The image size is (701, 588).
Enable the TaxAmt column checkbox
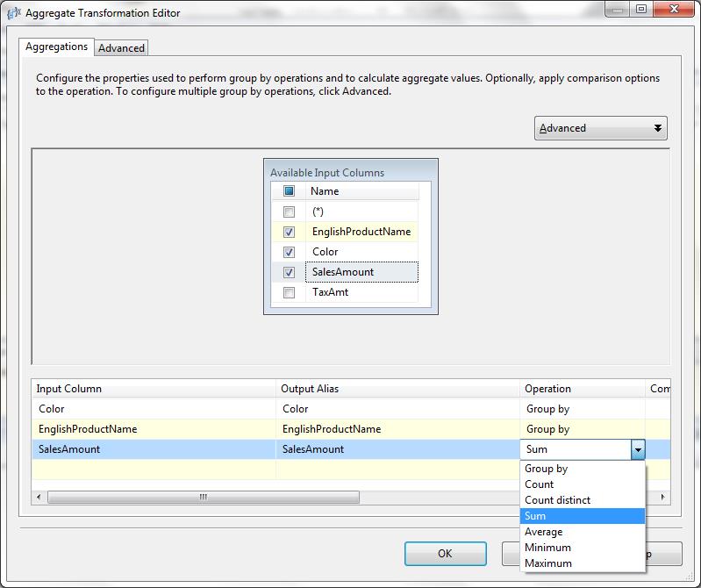289,293
